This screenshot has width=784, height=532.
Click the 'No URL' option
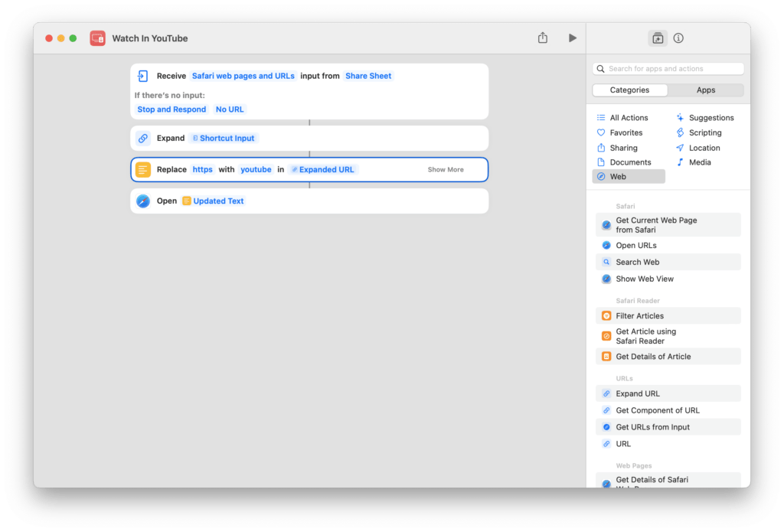coord(230,109)
